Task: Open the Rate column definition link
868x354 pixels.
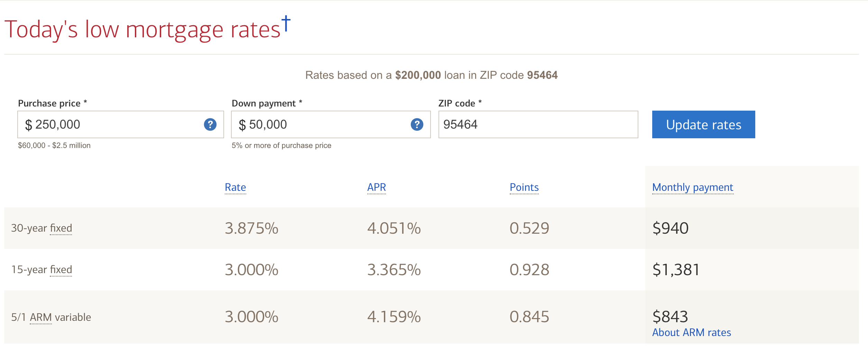Action: (236, 187)
